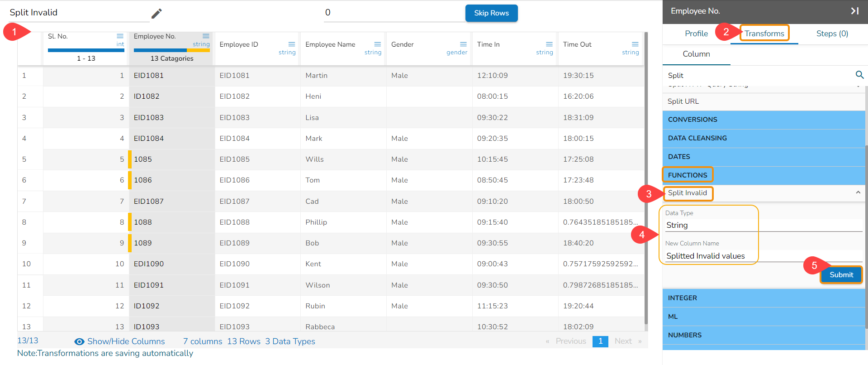Open the Gender column menu icon
The height and width of the screenshot is (365, 868).
(x=463, y=44)
